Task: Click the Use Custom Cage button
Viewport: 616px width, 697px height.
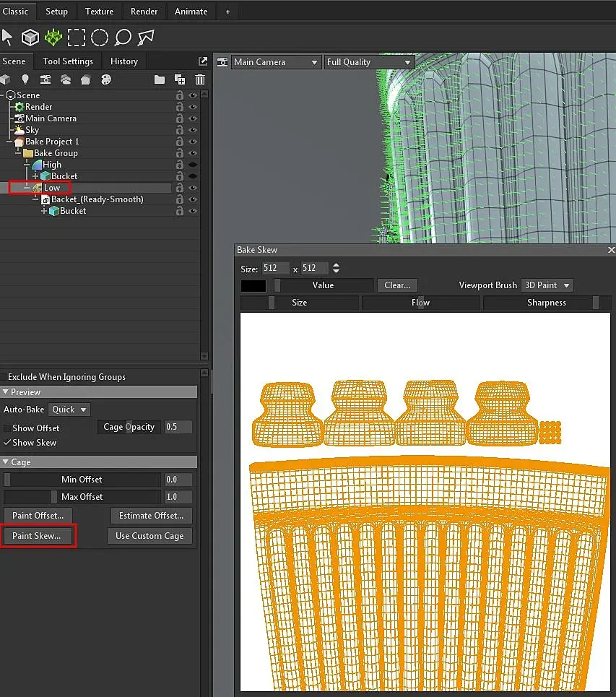Action: tap(149, 536)
